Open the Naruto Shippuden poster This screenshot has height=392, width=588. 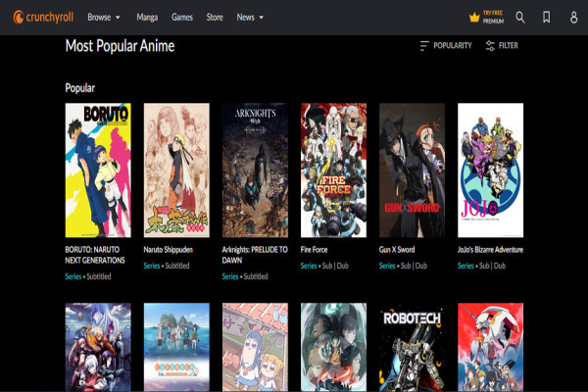click(176, 171)
